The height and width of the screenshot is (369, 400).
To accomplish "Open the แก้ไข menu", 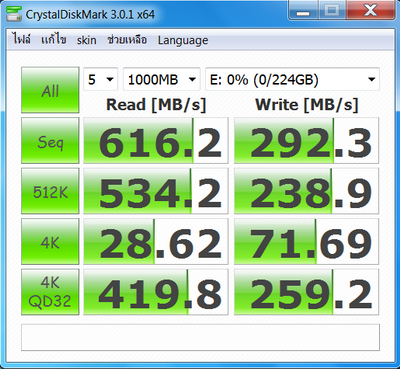I will click(x=53, y=40).
